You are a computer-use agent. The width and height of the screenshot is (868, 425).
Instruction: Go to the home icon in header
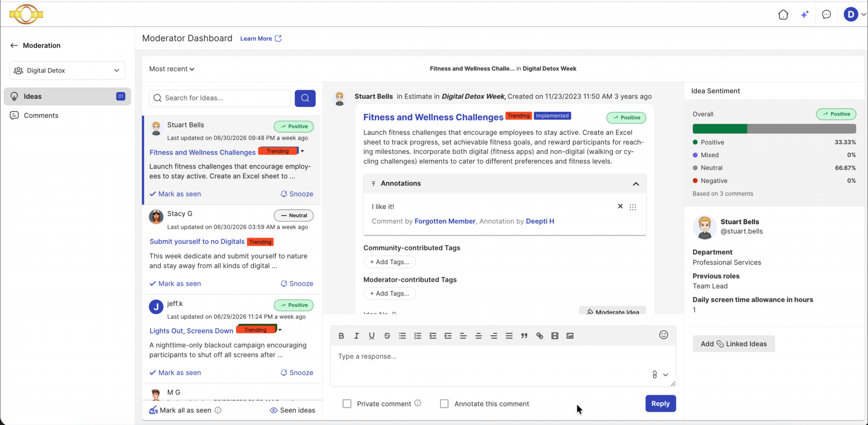[783, 15]
